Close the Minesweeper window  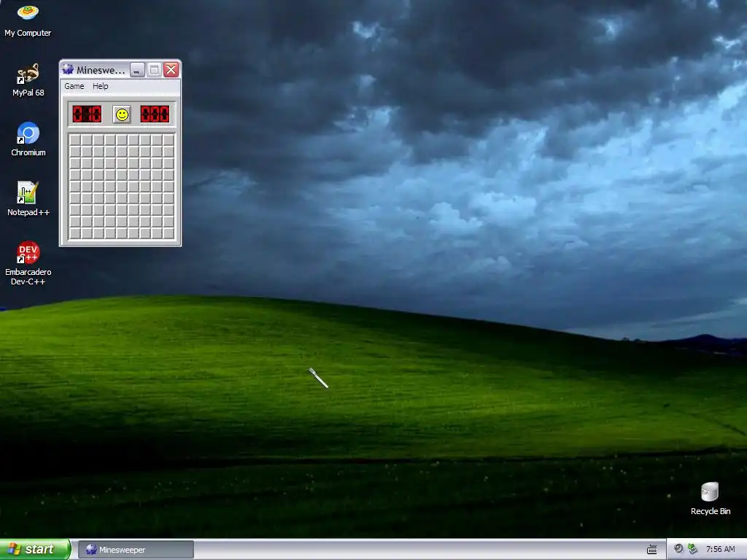pyautogui.click(x=171, y=70)
